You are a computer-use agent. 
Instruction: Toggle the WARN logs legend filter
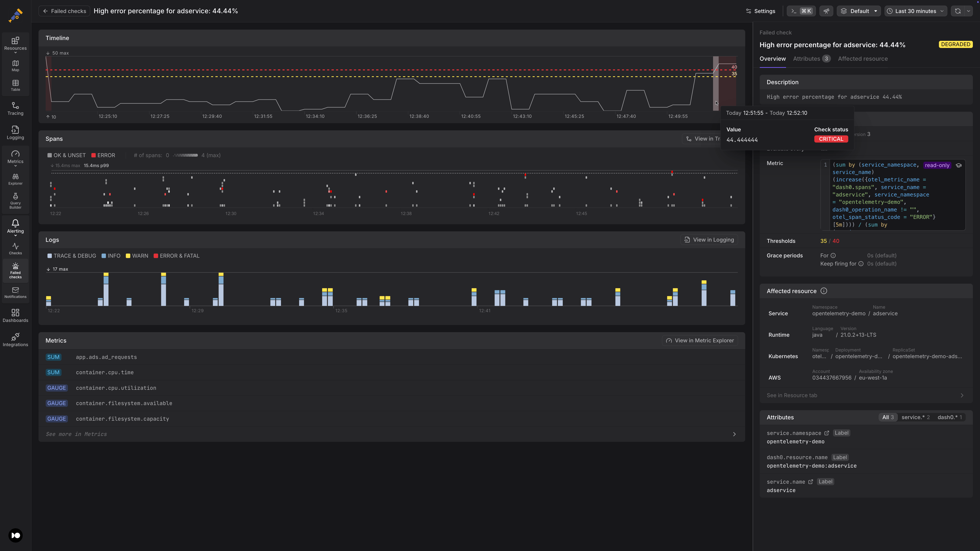click(137, 256)
